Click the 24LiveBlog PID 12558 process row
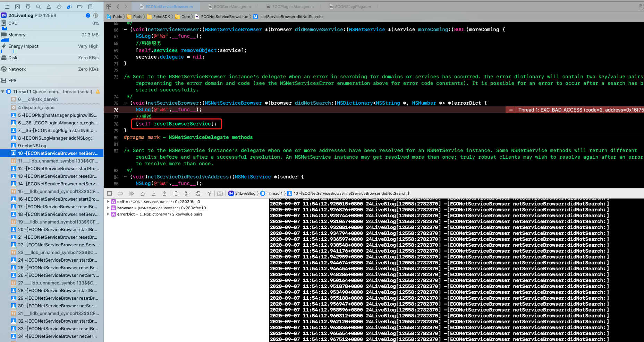The width and height of the screenshot is (644, 342). (x=52, y=15)
